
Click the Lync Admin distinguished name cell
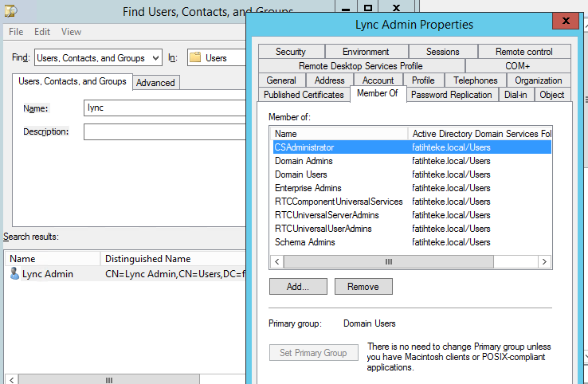point(175,274)
